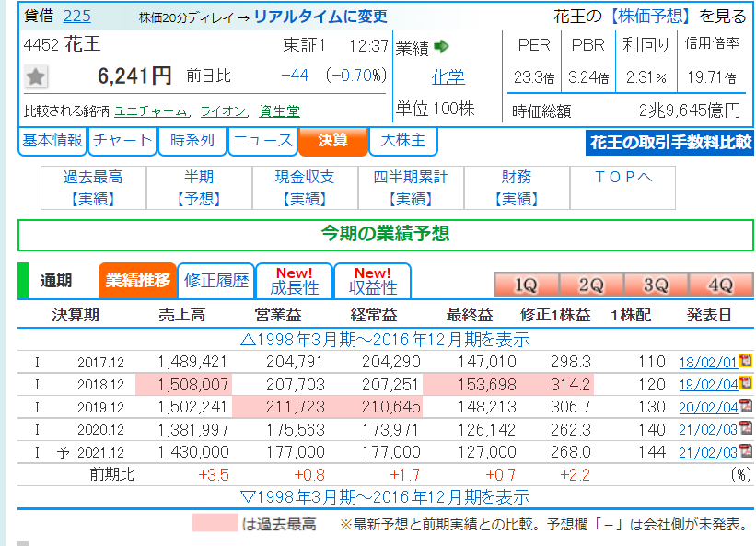Expand the lower ▽1998年3月期～2016年12月期を表示 row
This screenshot has height=546, width=756.
pos(385,496)
